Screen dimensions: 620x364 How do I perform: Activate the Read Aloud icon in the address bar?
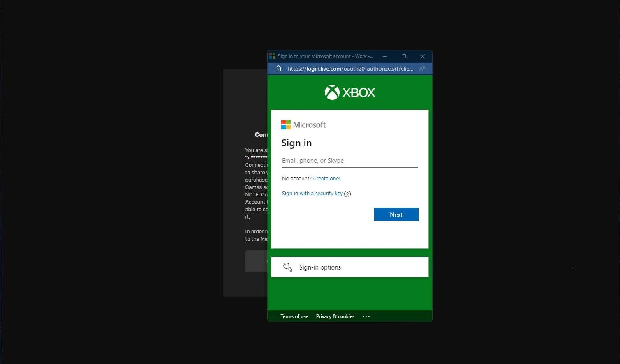[422, 69]
